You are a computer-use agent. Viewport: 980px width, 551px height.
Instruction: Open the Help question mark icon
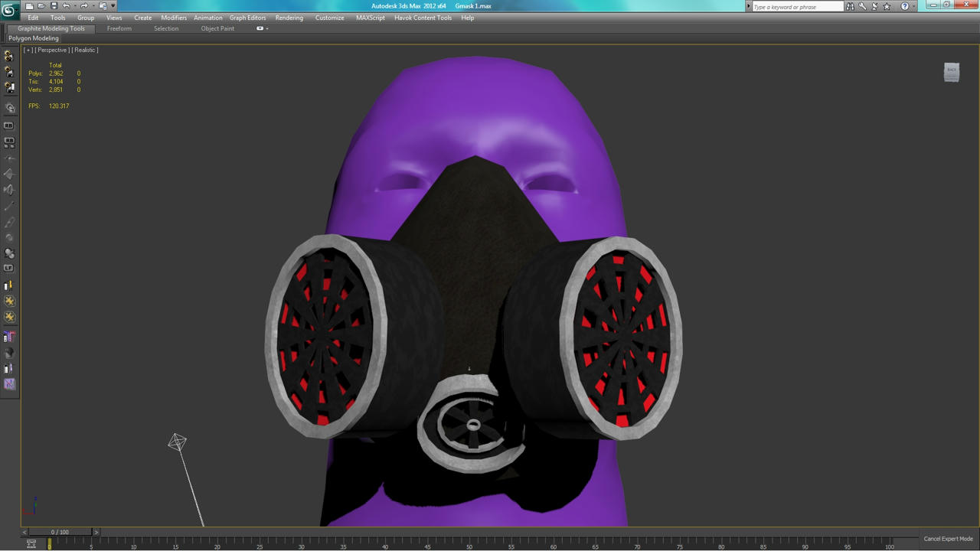coord(904,6)
